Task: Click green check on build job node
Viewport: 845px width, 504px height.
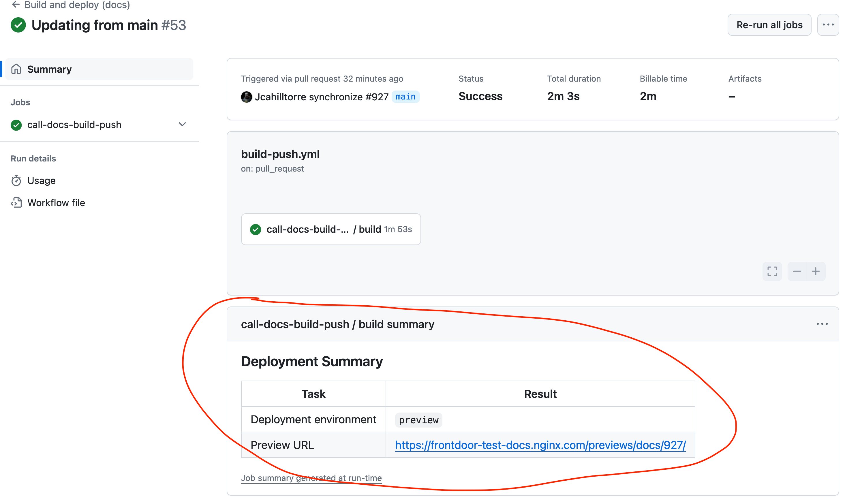Action: (256, 230)
